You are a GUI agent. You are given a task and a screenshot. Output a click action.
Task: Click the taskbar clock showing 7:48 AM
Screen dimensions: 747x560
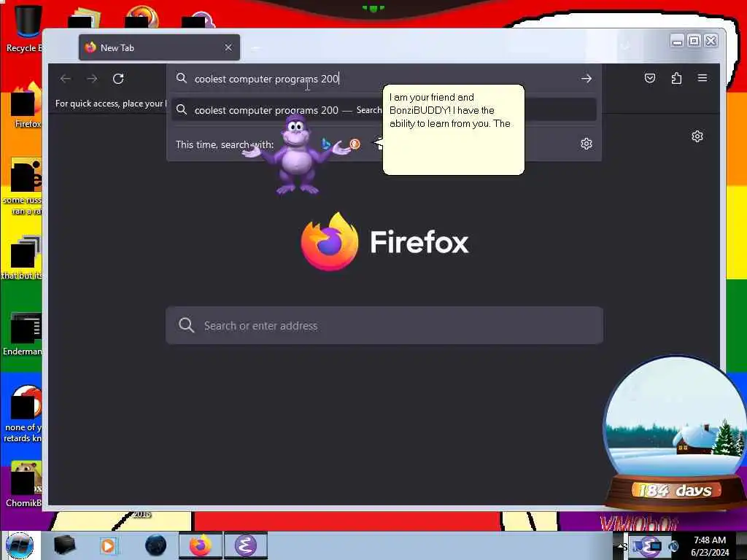(x=710, y=546)
